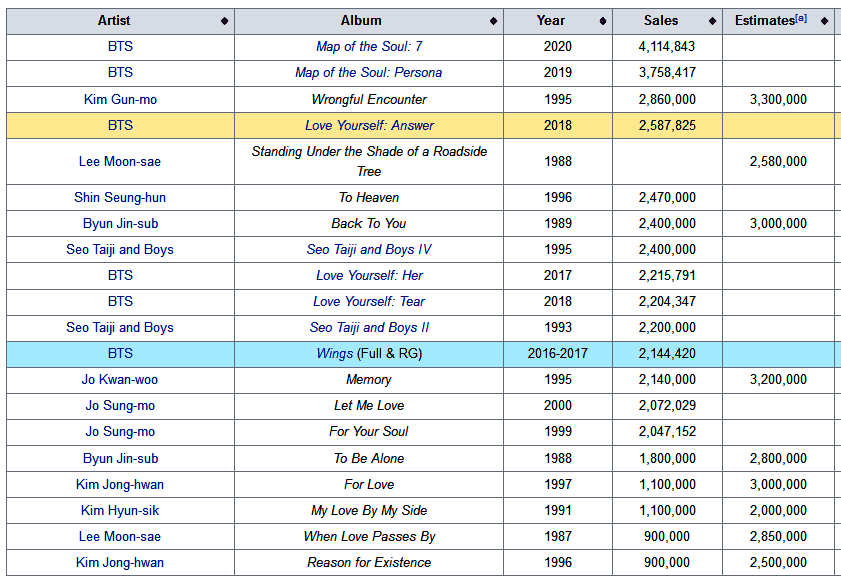841x584 pixels.
Task: Go to Jo Kwan-woo artist page
Action: pos(120,380)
